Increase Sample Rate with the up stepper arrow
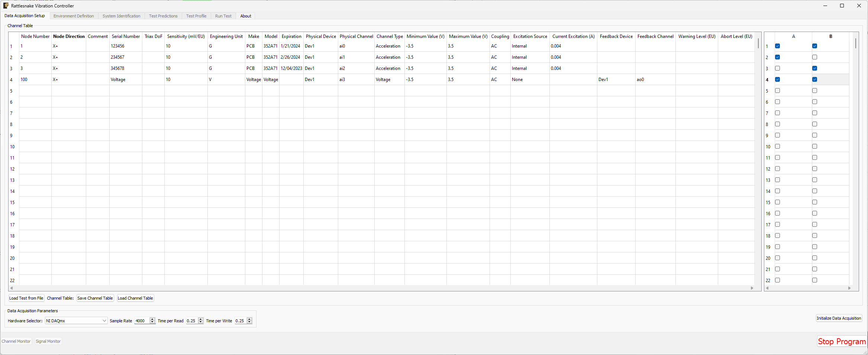This screenshot has width=868, height=355. 152,319
